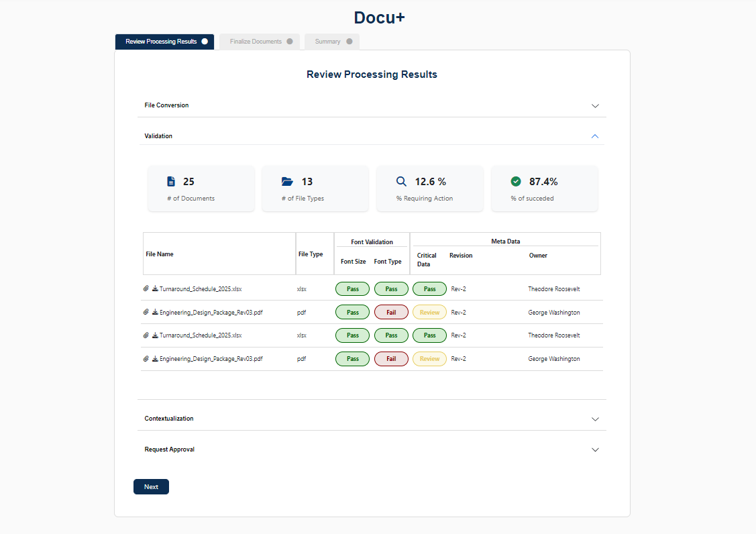Click Review badge in first pdf row
This screenshot has width=756, height=534.
pos(429,312)
